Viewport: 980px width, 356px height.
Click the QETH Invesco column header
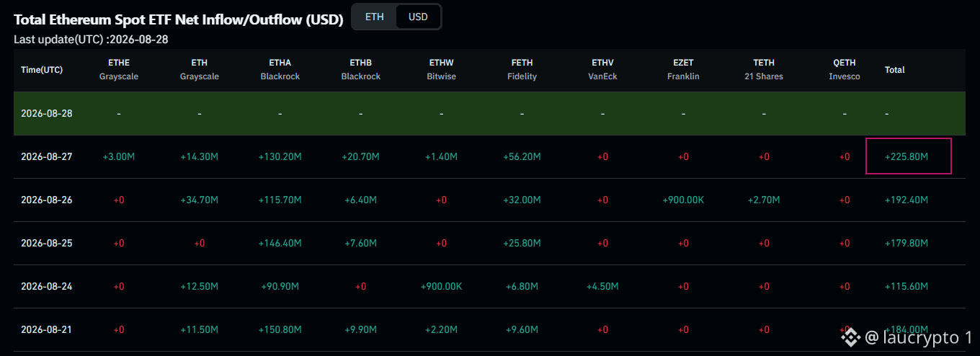845,70
